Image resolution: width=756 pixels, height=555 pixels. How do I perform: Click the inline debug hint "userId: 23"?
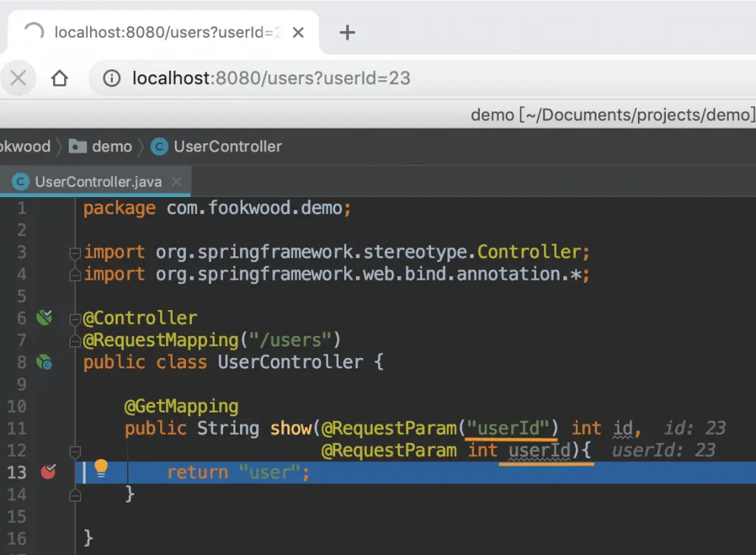[664, 450]
